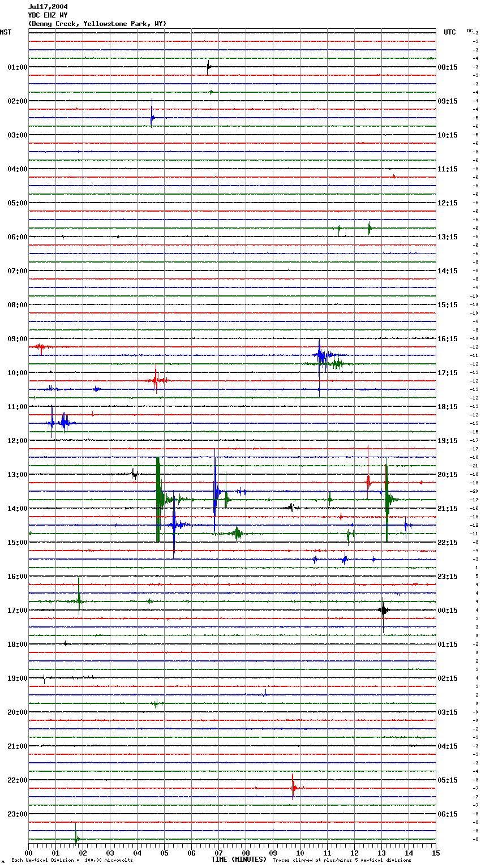The image size is (481, 868).
Task: Click the '21:15' UTC time label
Action: [448, 509]
